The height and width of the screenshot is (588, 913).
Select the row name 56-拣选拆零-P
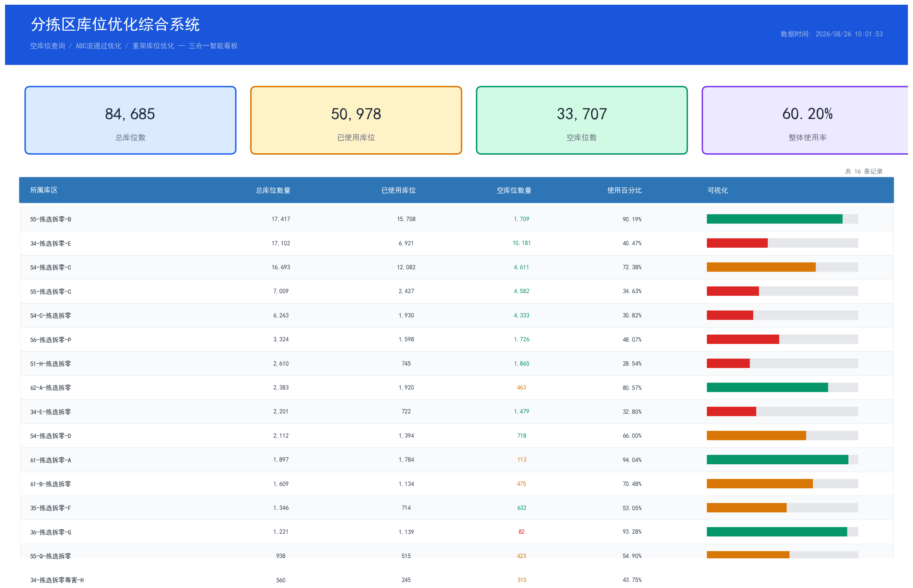click(51, 339)
